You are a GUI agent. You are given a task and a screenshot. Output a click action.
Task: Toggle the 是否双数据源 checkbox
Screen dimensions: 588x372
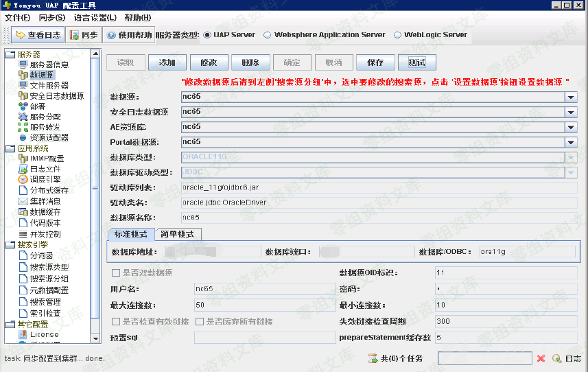click(x=116, y=272)
